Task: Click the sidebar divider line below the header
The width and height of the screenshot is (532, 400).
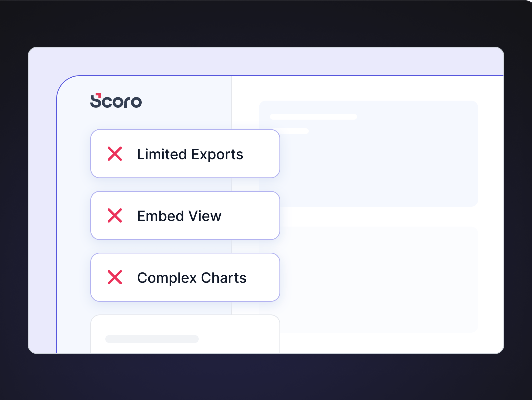Action: coord(231,106)
